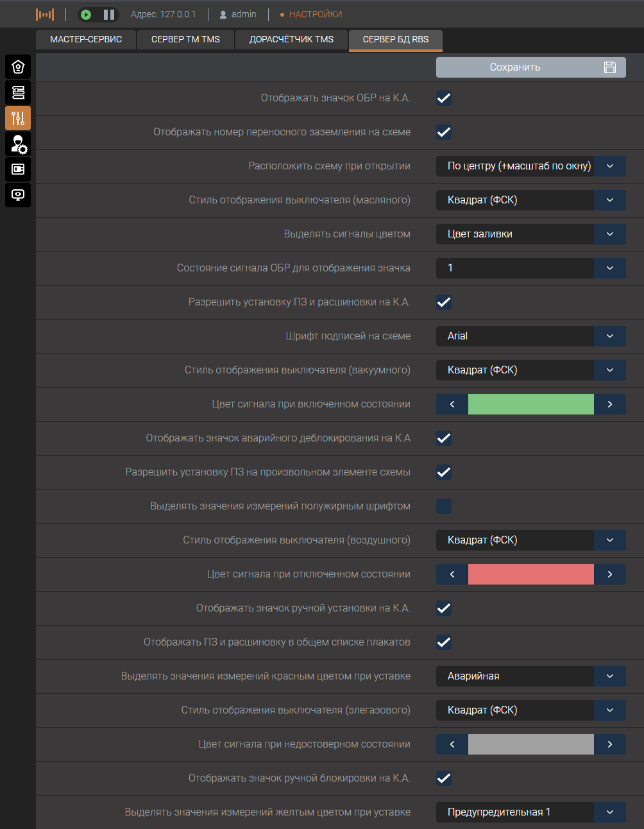
Task: Open the server stack icon in sidebar
Action: point(18,92)
